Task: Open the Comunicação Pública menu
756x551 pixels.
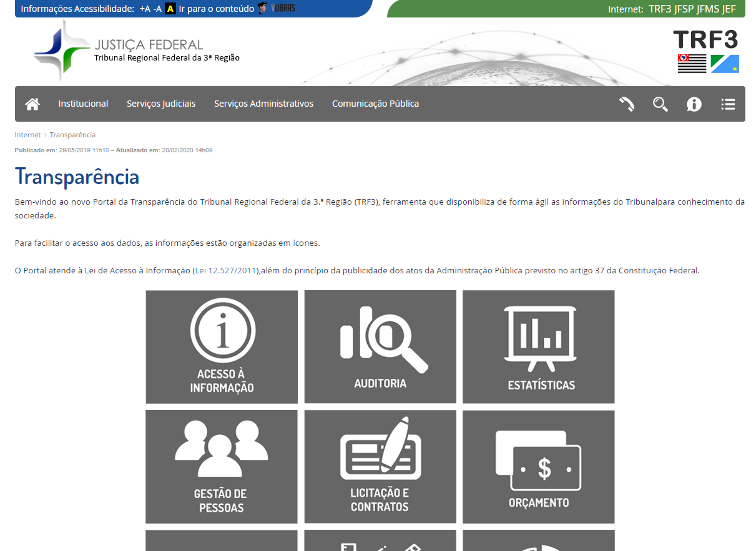Action: (x=375, y=104)
